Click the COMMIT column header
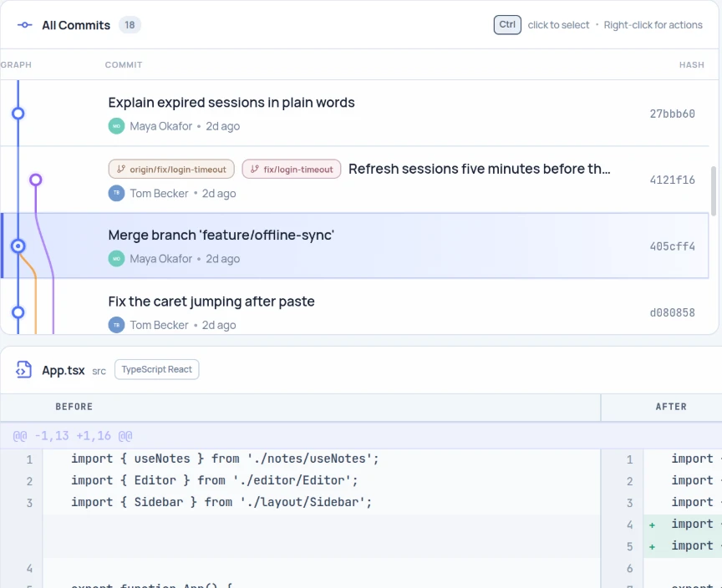This screenshot has height=588, width=722. point(124,65)
